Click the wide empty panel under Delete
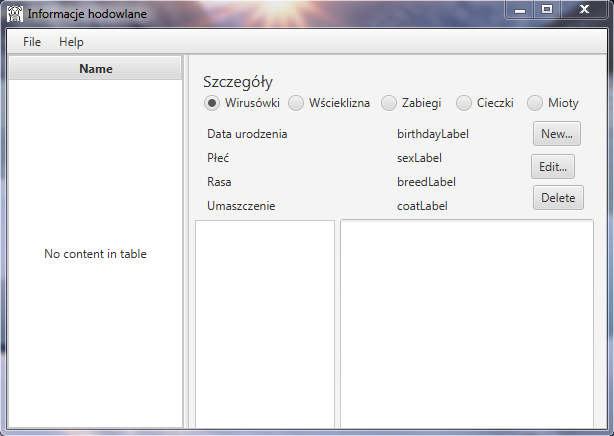Image resolution: width=614 pixels, height=436 pixels. [x=467, y=324]
